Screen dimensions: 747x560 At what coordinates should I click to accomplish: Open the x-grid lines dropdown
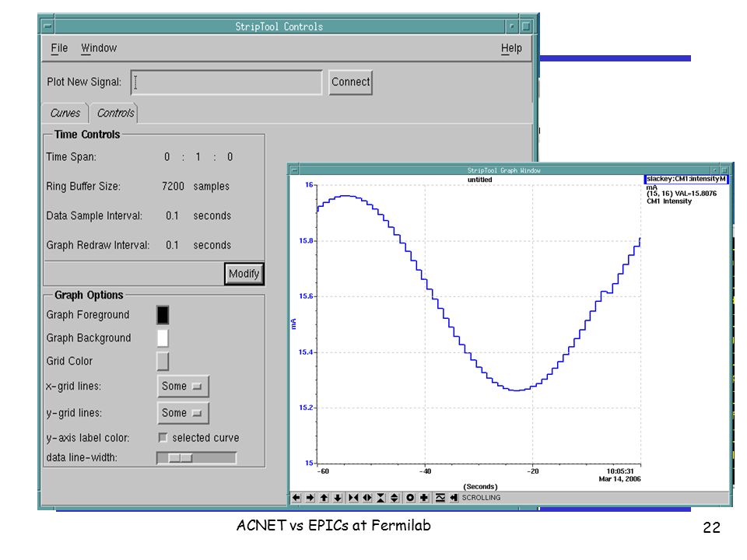click(183, 387)
